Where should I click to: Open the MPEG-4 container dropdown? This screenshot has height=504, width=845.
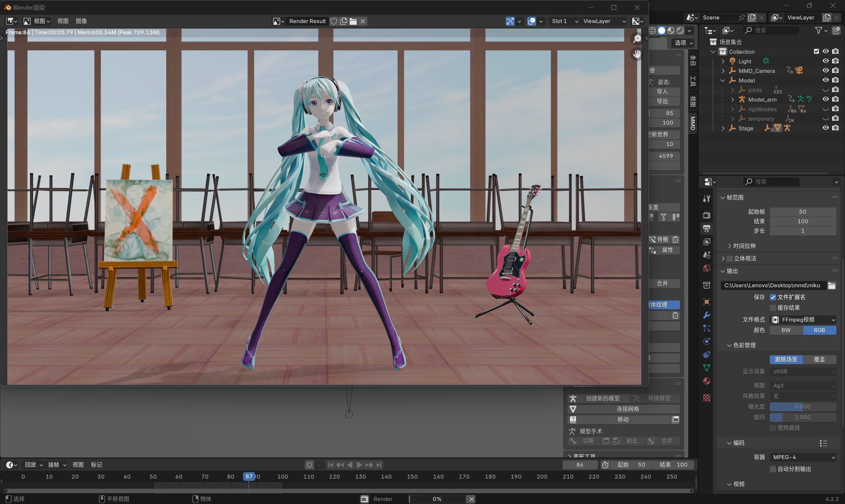[x=802, y=457]
